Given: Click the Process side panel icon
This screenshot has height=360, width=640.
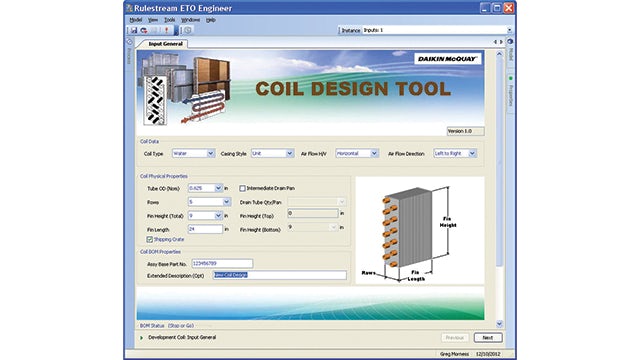Looking at the screenshot, I should tap(129, 42).
